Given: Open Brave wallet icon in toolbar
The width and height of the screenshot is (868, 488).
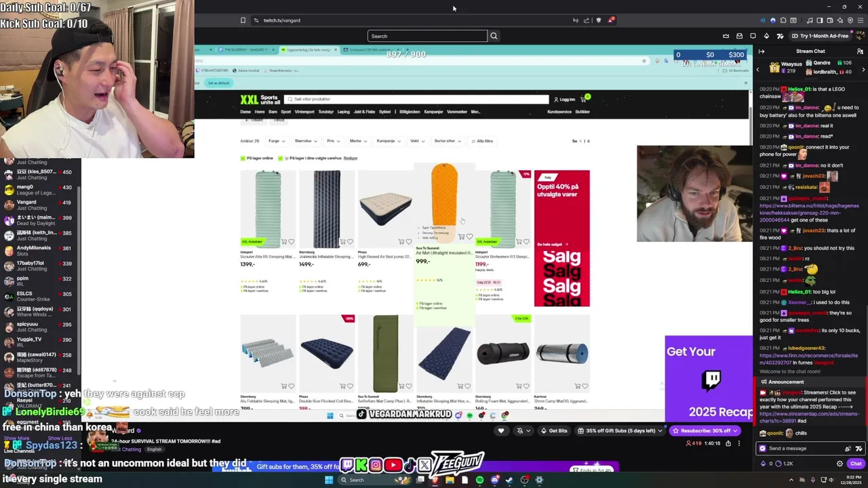Looking at the screenshot, I should [x=829, y=20].
